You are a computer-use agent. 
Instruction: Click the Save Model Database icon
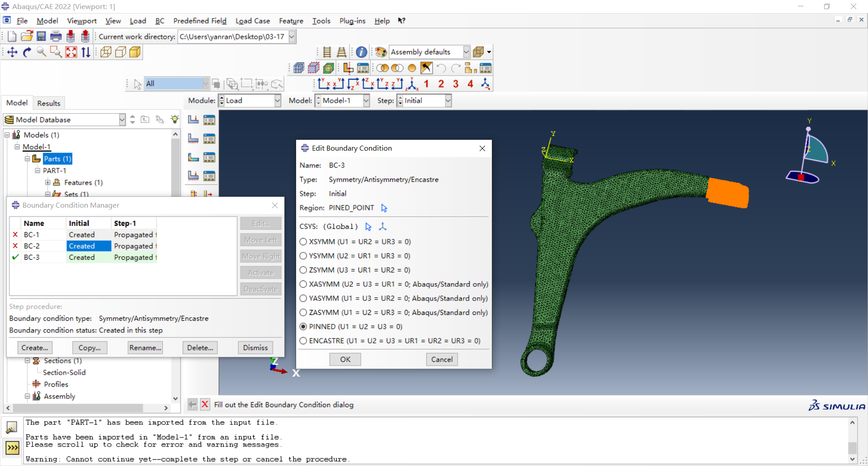click(41, 36)
